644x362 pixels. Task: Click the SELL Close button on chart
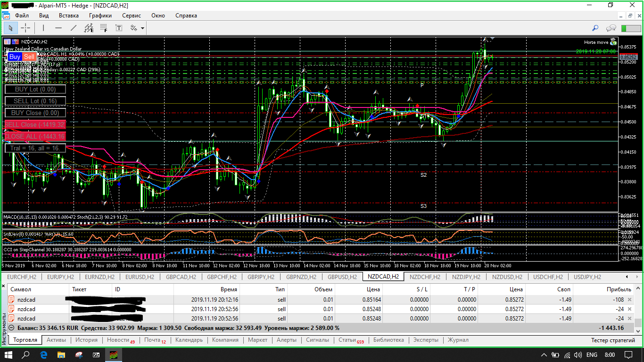[x=35, y=124]
